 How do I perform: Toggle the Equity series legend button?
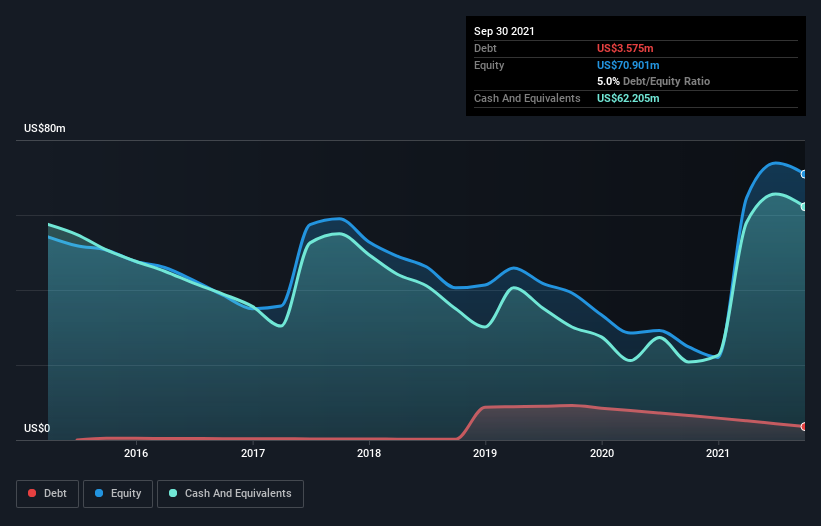118,494
